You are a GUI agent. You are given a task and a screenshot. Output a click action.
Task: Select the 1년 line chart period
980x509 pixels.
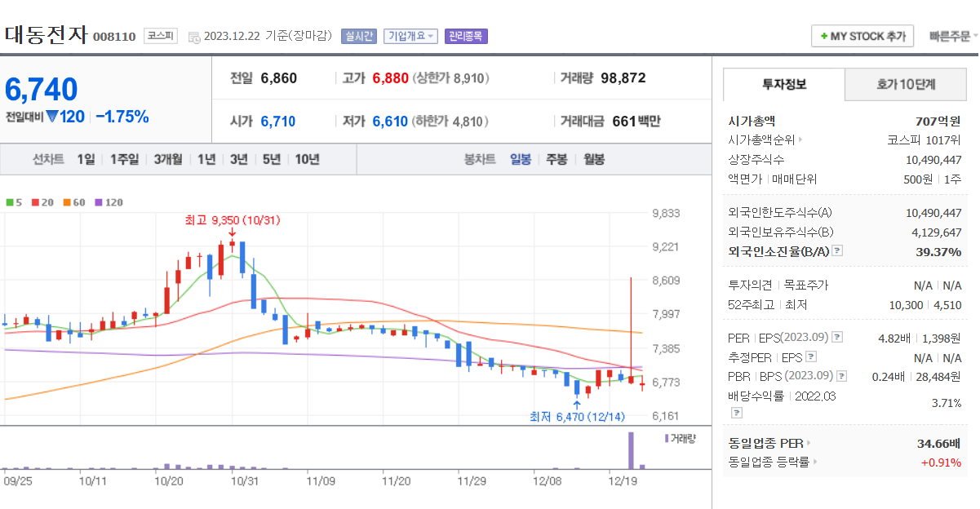(x=206, y=159)
